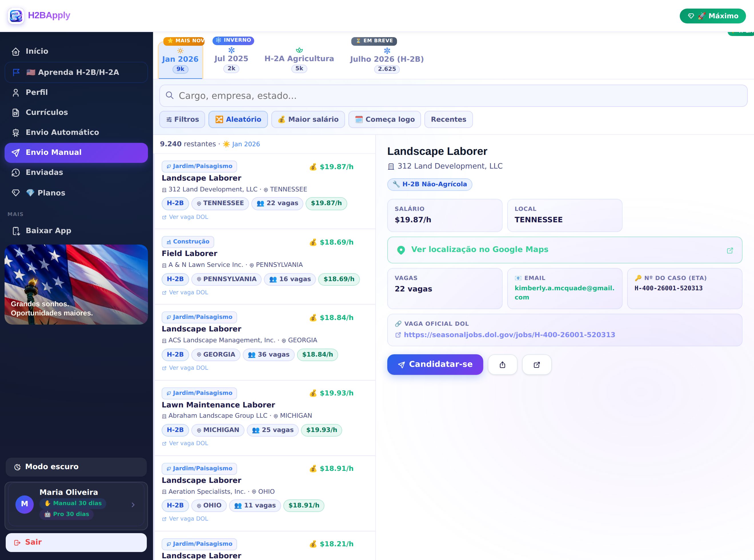
Task: Open Enviadas history
Action: click(x=76, y=172)
